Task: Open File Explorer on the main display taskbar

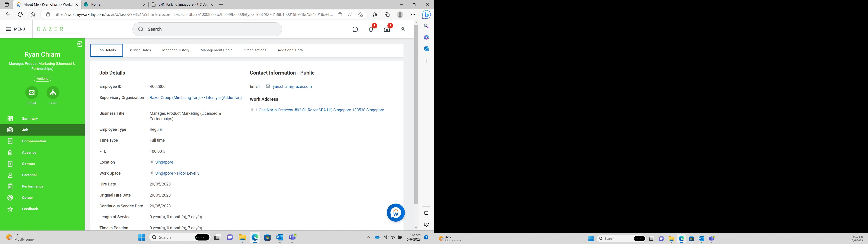Action: (242, 238)
